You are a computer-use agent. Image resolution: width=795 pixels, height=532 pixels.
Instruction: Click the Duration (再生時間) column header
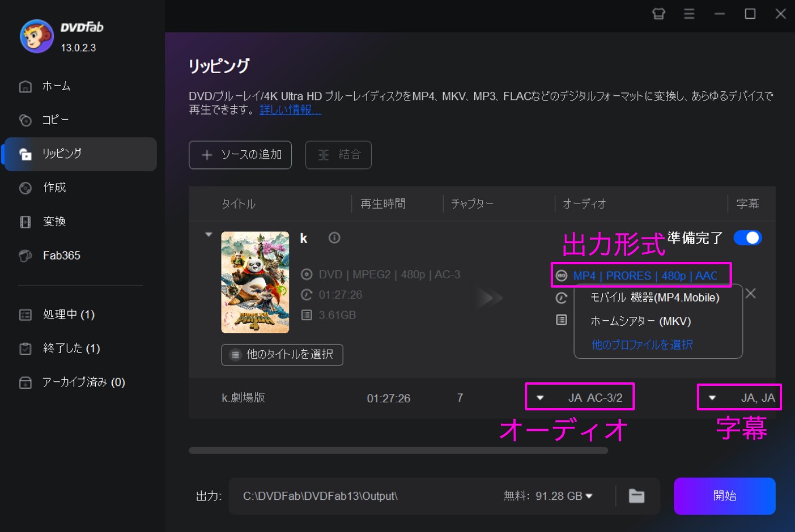pyautogui.click(x=383, y=204)
